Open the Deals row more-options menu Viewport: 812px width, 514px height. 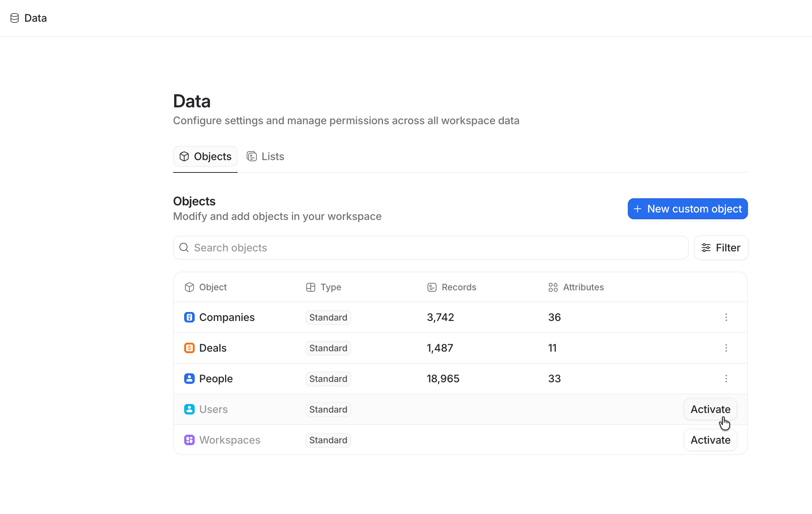tap(726, 348)
